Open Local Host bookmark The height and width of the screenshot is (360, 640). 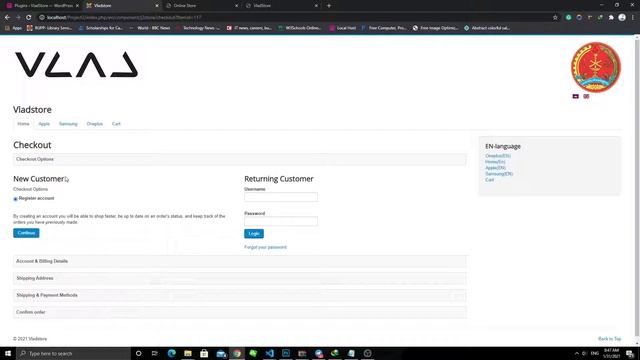342,28
